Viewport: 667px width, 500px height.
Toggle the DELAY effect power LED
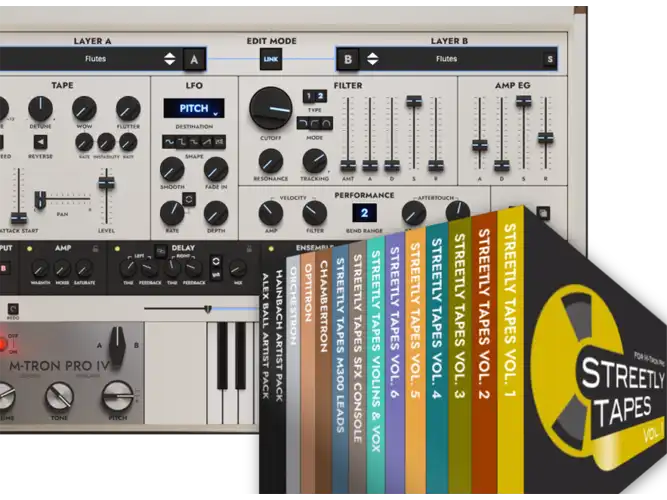click(x=117, y=249)
